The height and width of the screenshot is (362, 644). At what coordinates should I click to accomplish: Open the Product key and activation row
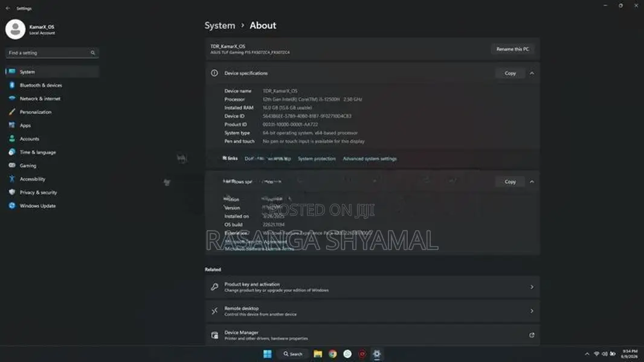tap(373, 287)
